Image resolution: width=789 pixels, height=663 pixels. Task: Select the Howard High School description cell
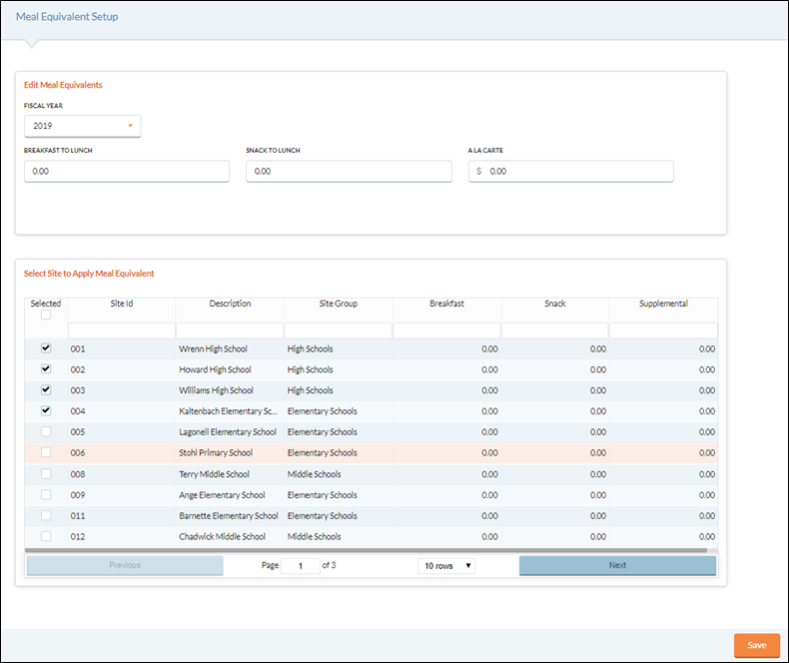(215, 369)
